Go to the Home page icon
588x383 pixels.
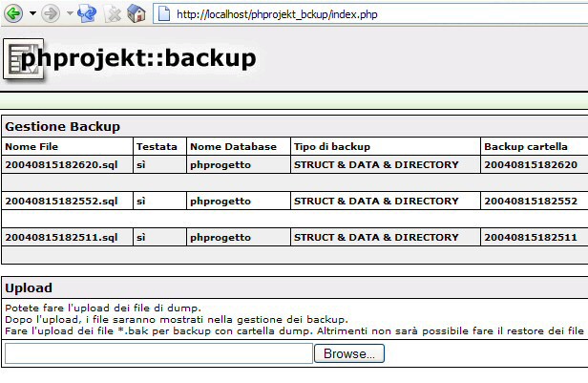(136, 13)
